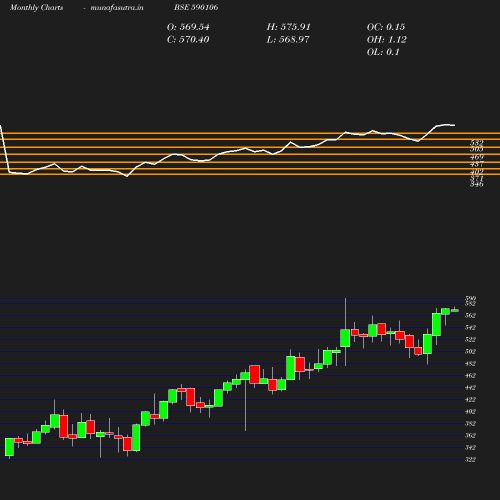
Task: Click the 'BSE 590106' symbol label
Action: (196, 7)
